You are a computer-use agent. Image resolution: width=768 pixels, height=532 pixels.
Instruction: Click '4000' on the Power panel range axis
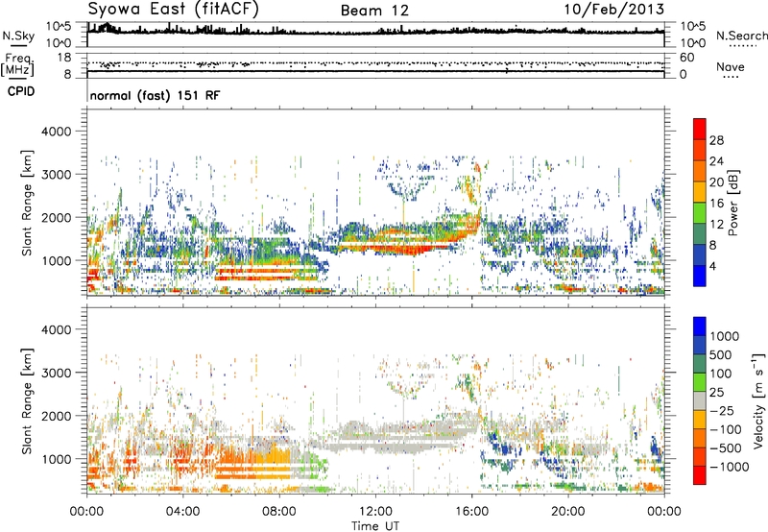(56, 132)
